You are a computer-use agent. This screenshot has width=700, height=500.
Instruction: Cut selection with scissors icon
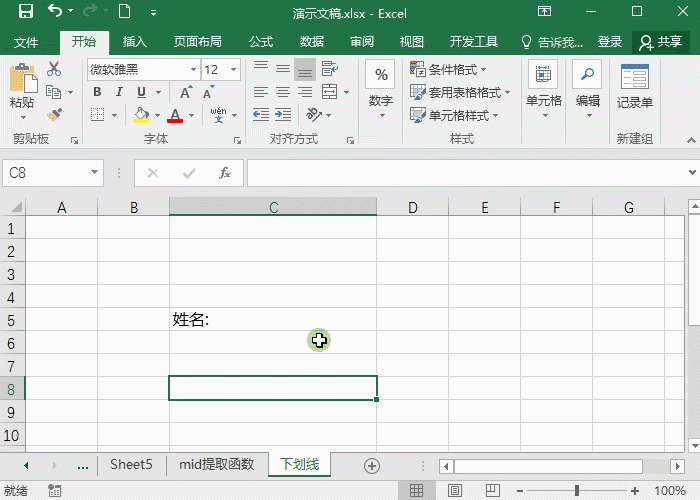(x=54, y=69)
